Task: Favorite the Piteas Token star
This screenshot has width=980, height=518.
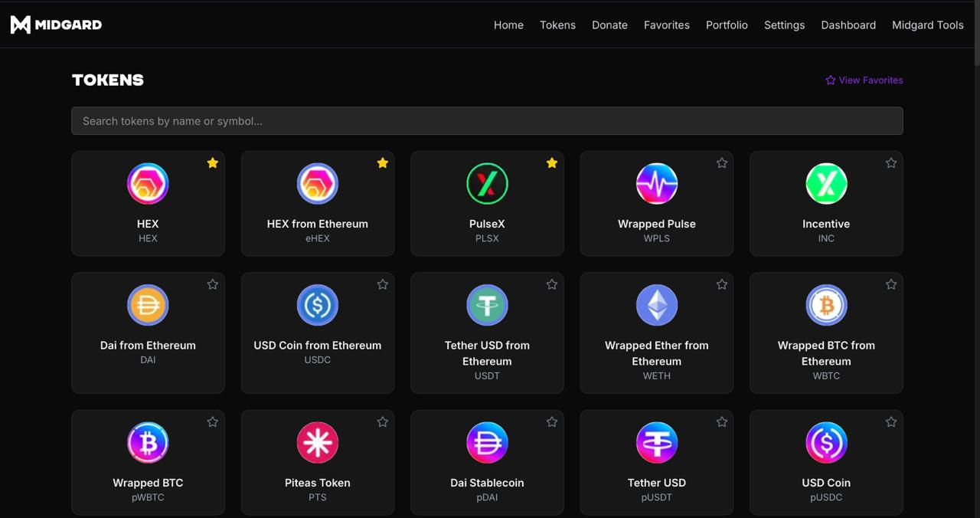Action: point(383,422)
